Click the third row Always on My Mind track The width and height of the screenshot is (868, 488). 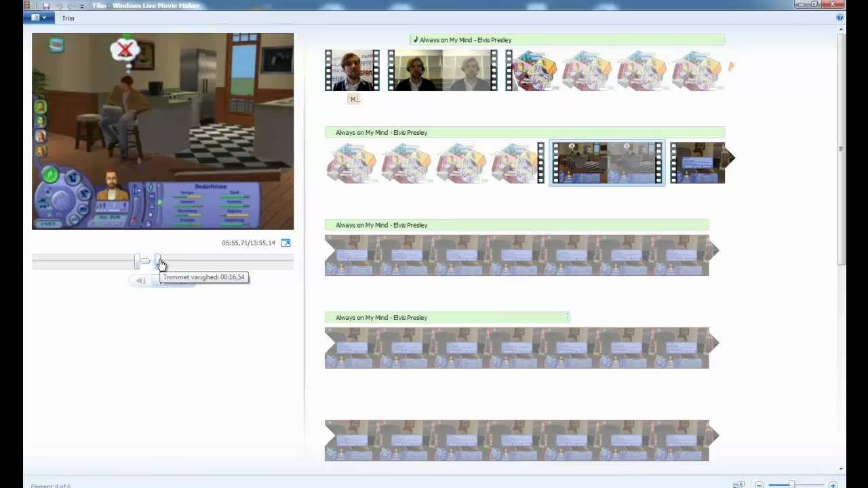pyautogui.click(x=517, y=225)
